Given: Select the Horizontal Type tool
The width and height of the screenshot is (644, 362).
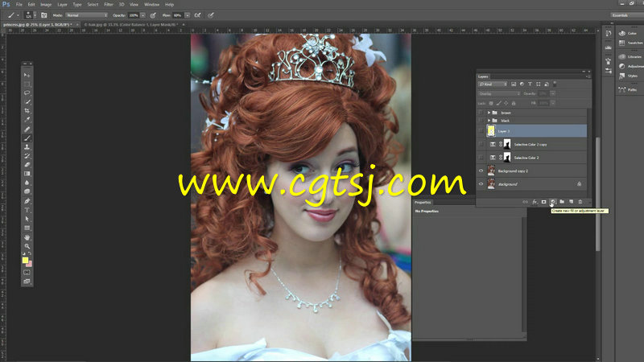Looking at the screenshot, I should (27, 210).
